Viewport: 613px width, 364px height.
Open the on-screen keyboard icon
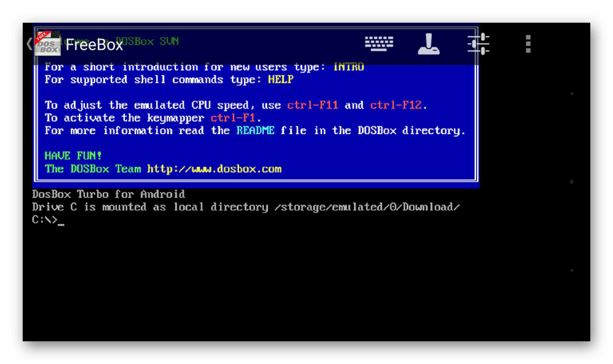click(x=379, y=43)
